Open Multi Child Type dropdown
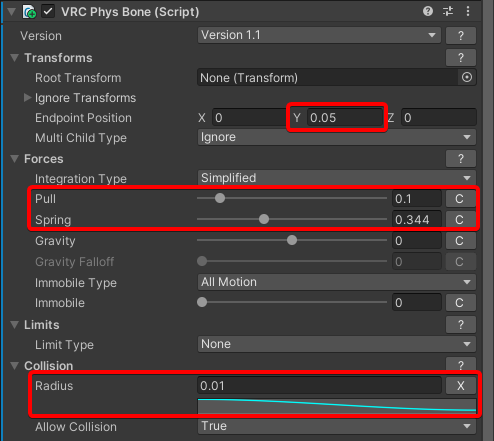The image size is (494, 441). click(337, 137)
